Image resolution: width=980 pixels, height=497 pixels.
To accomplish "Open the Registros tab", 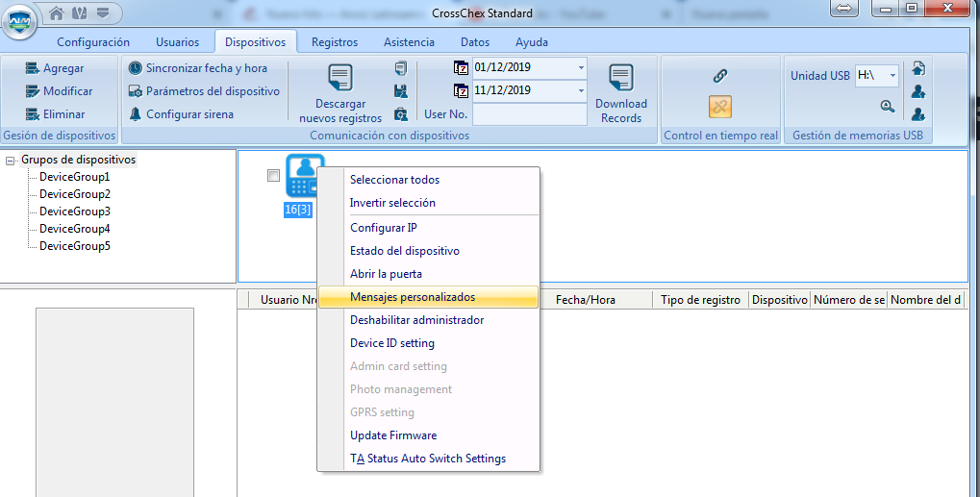I will click(x=335, y=42).
